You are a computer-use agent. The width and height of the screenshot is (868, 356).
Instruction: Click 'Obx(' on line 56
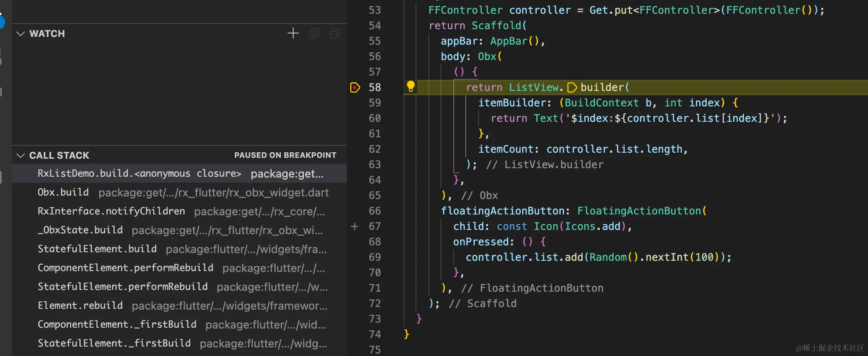click(490, 57)
